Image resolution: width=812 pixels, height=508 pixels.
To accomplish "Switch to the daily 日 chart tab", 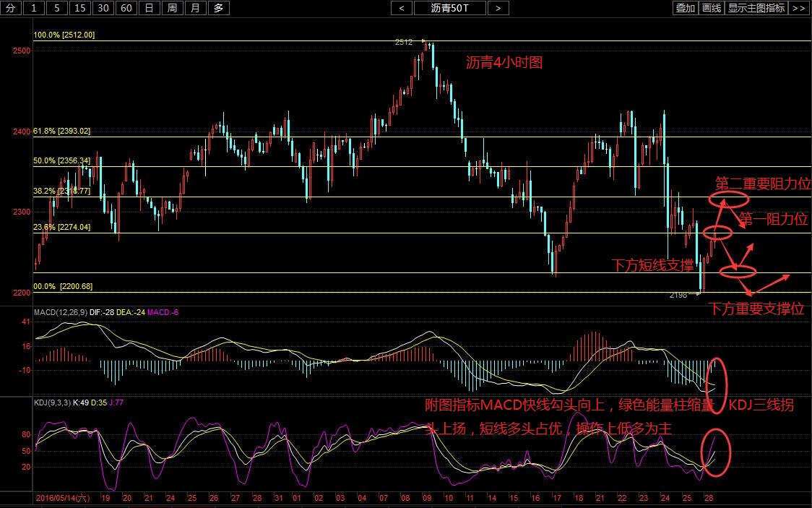I will [x=149, y=9].
